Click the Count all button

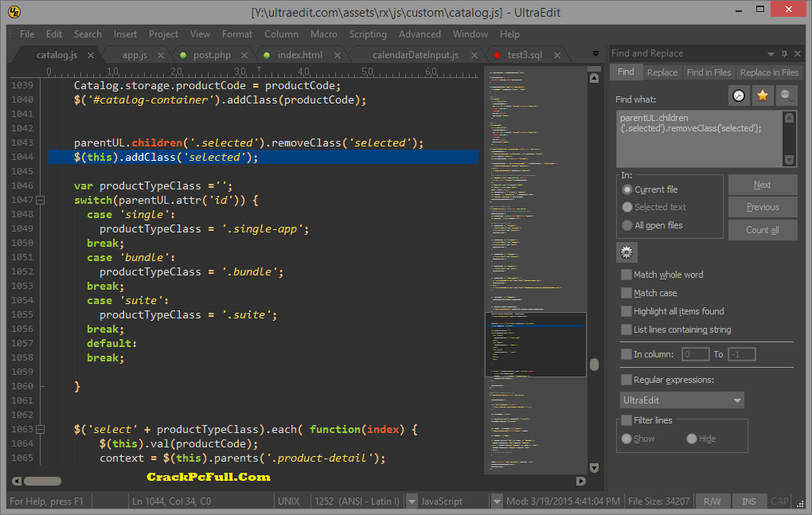(762, 230)
